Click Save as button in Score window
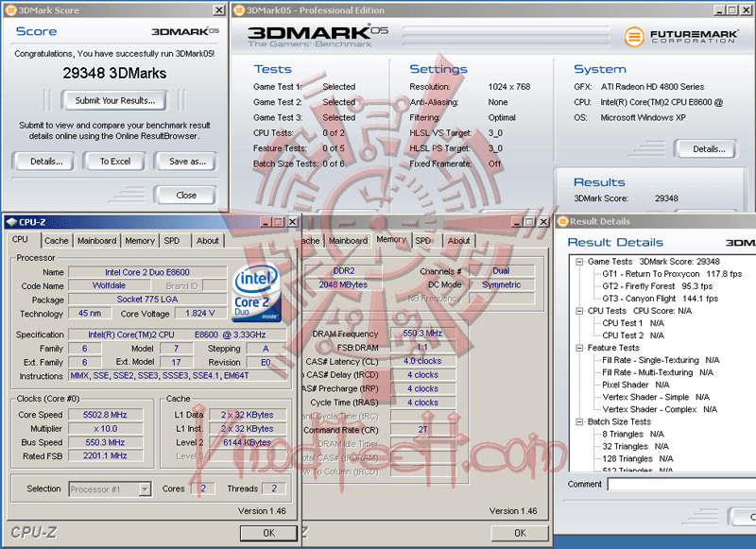The image size is (756, 549). tap(186, 162)
